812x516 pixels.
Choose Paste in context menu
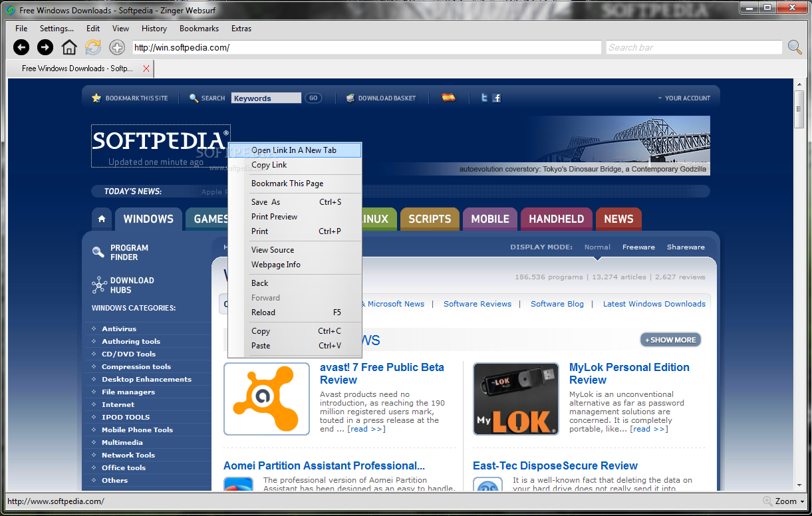[x=295, y=346]
